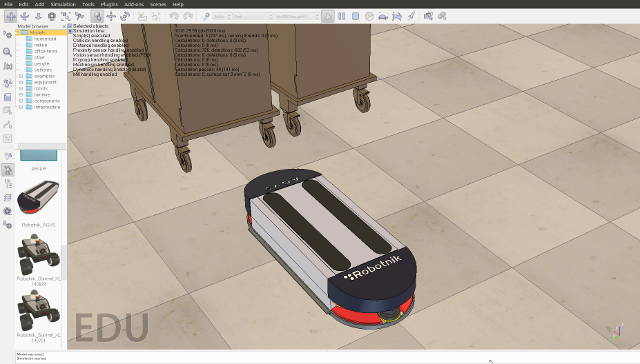The width and height of the screenshot is (640, 364).
Task: Open the object properties magnifier icon
Action: click(7, 52)
